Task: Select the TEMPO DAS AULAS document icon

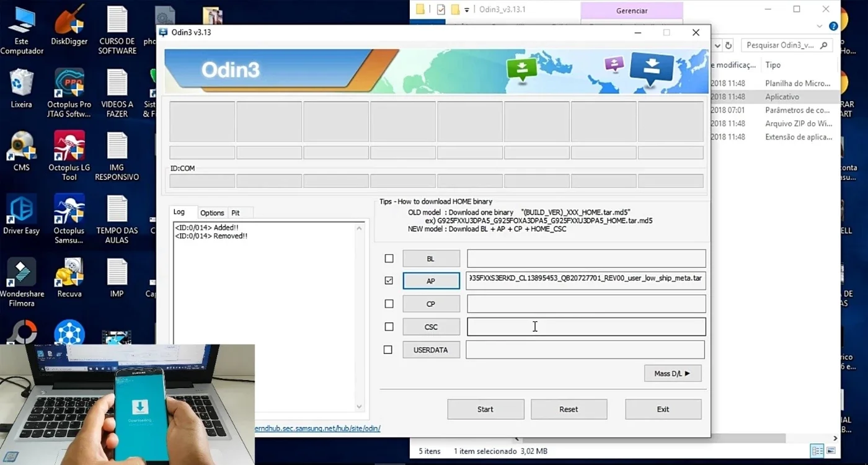Action: pos(117,219)
